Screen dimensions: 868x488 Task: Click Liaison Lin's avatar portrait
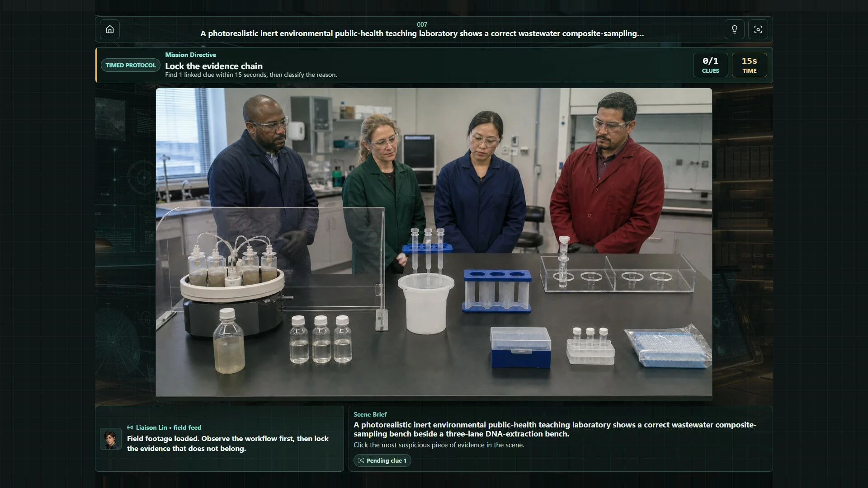point(111,439)
